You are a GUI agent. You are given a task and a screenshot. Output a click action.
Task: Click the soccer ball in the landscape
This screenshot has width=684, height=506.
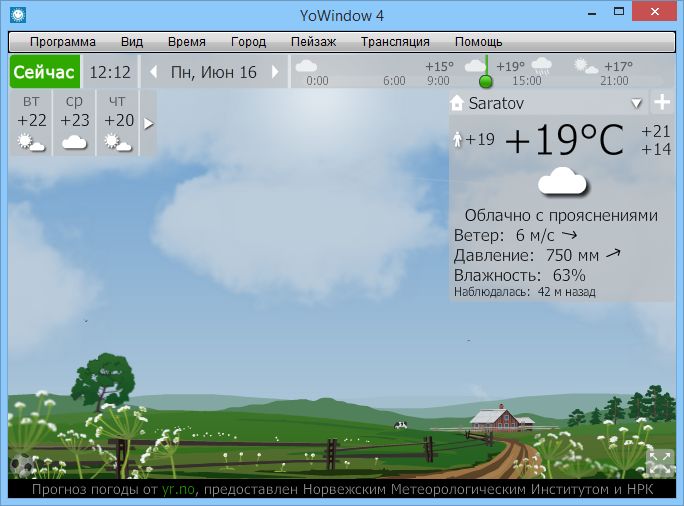tap(22, 465)
